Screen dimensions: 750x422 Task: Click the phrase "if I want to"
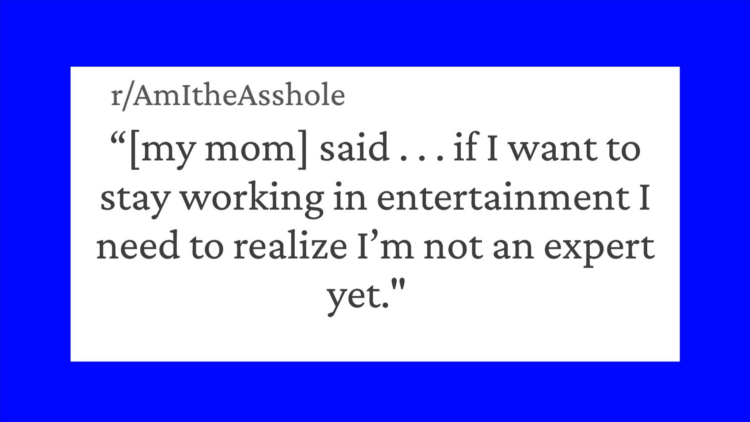point(547,148)
